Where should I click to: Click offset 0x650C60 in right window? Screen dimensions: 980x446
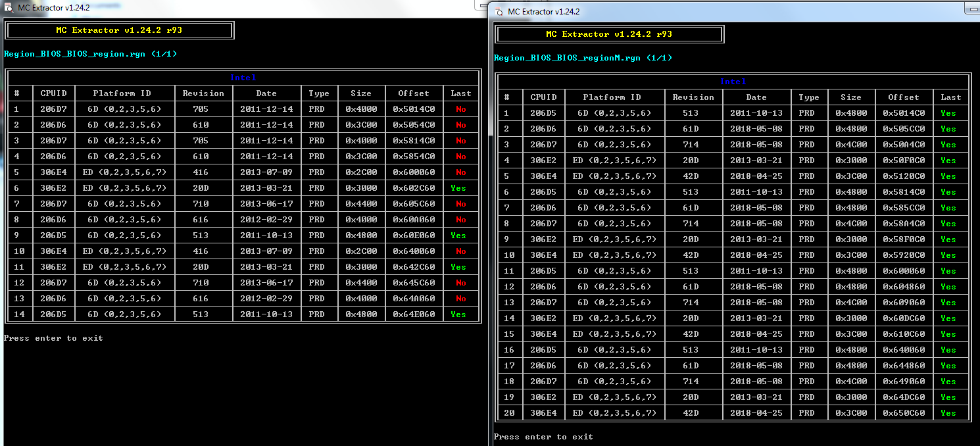point(904,413)
